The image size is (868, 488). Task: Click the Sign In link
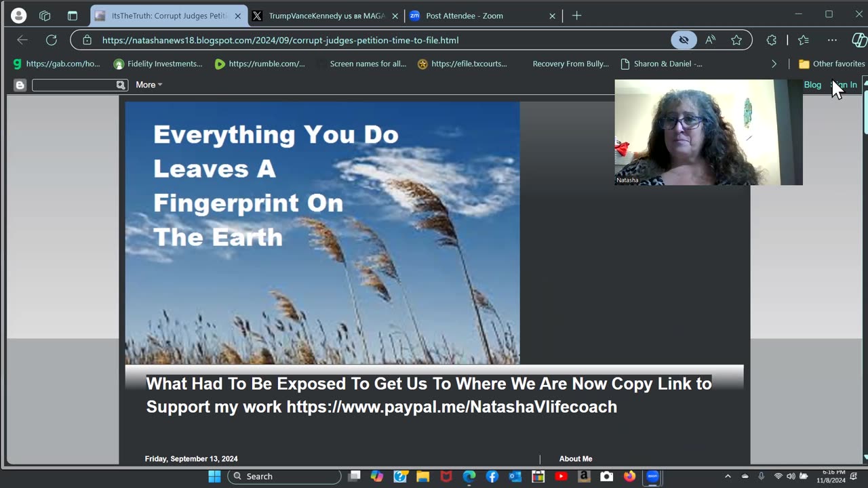844,85
